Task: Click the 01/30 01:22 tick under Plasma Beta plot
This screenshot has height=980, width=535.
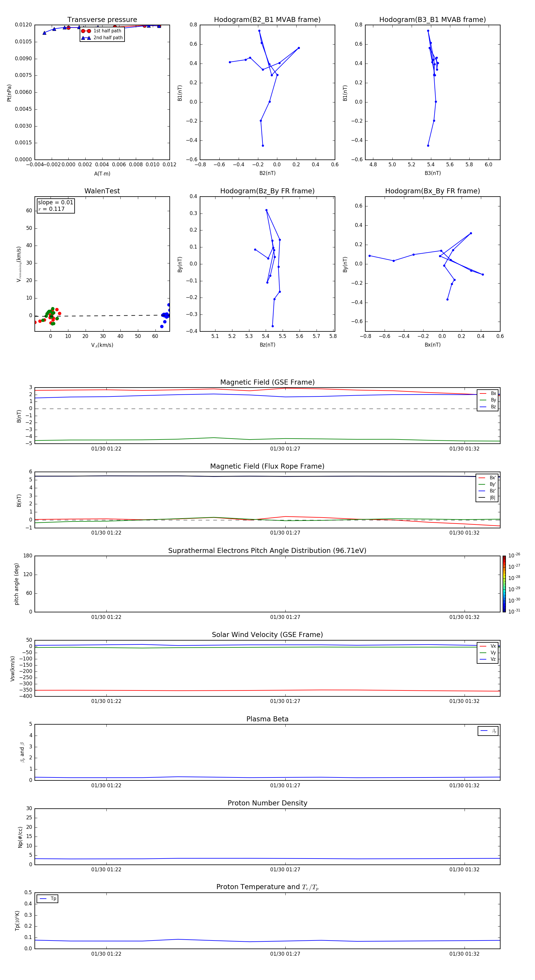Action: click(106, 785)
